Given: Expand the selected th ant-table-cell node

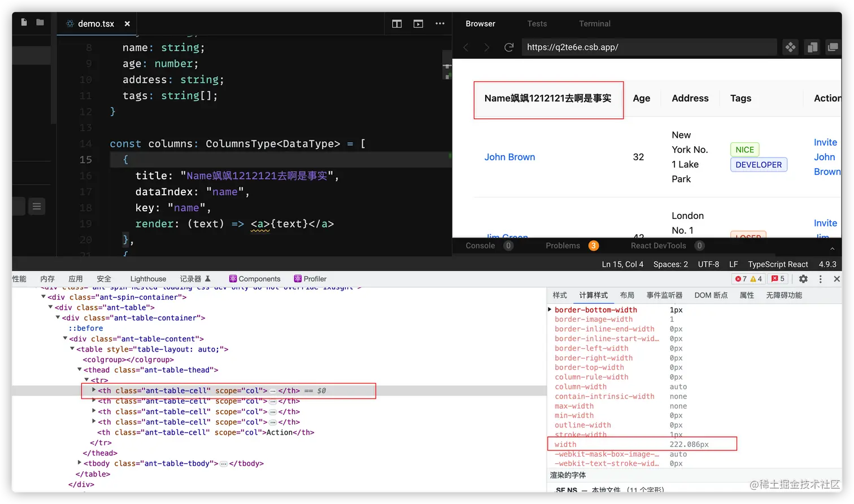Looking at the screenshot, I should click(x=94, y=389).
